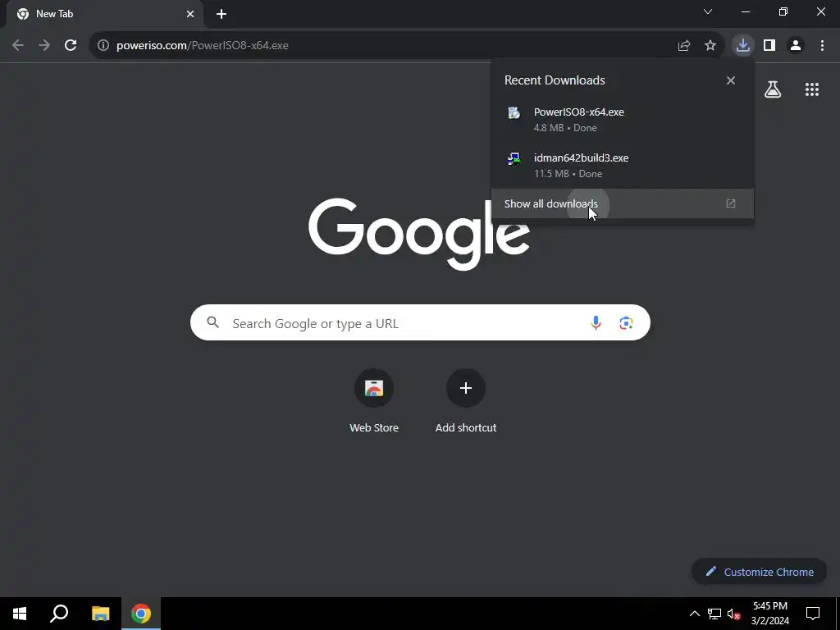Open the tab search dropdown chevron
This screenshot has height=630, width=840.
pyautogui.click(x=708, y=11)
